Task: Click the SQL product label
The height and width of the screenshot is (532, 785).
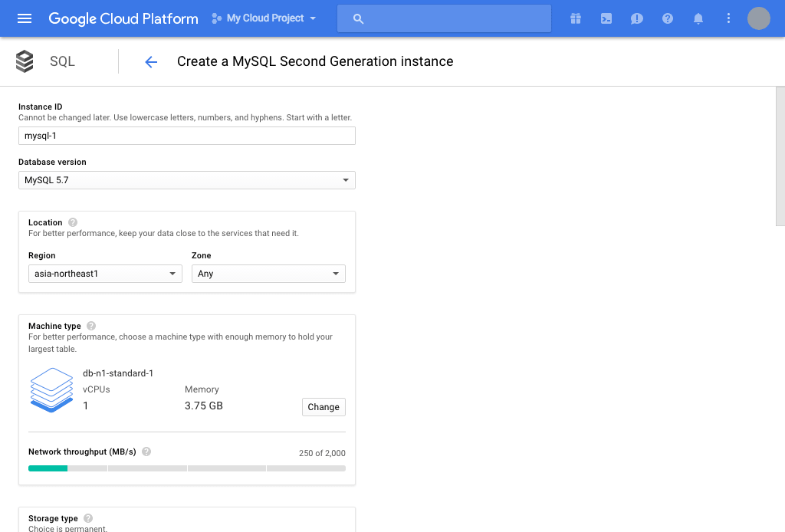Action: click(63, 61)
